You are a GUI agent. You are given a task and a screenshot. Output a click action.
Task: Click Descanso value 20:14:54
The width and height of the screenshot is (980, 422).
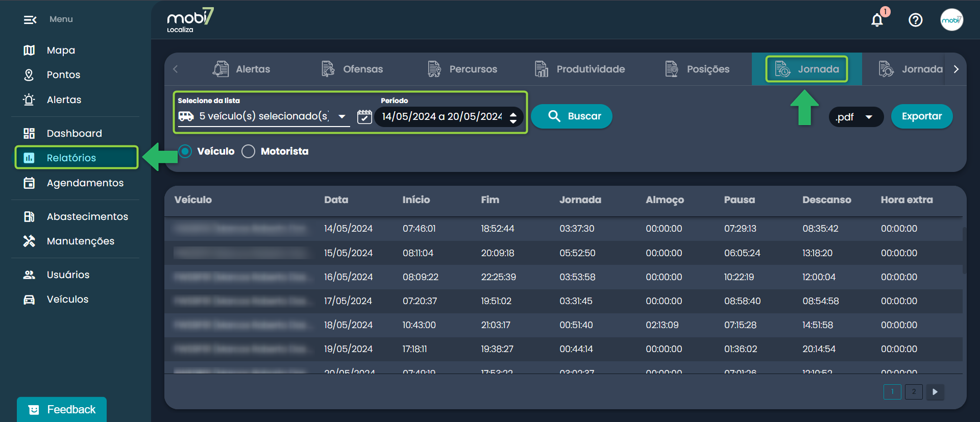tap(819, 349)
